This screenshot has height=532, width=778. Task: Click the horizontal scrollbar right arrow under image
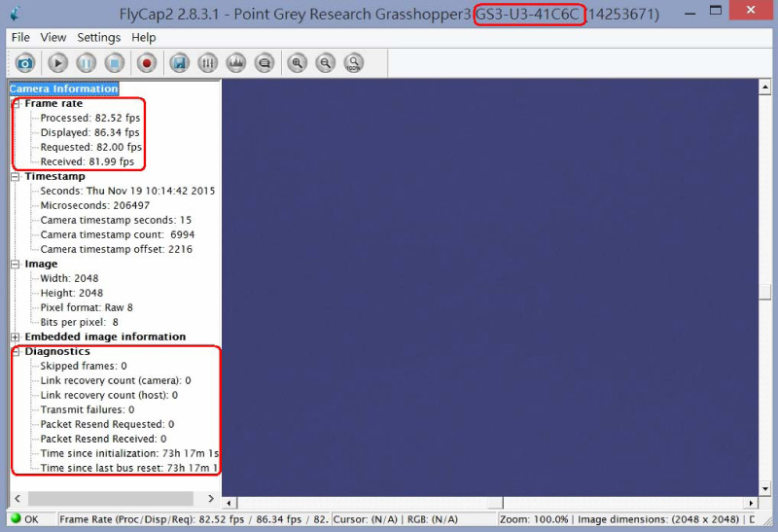pos(751,503)
